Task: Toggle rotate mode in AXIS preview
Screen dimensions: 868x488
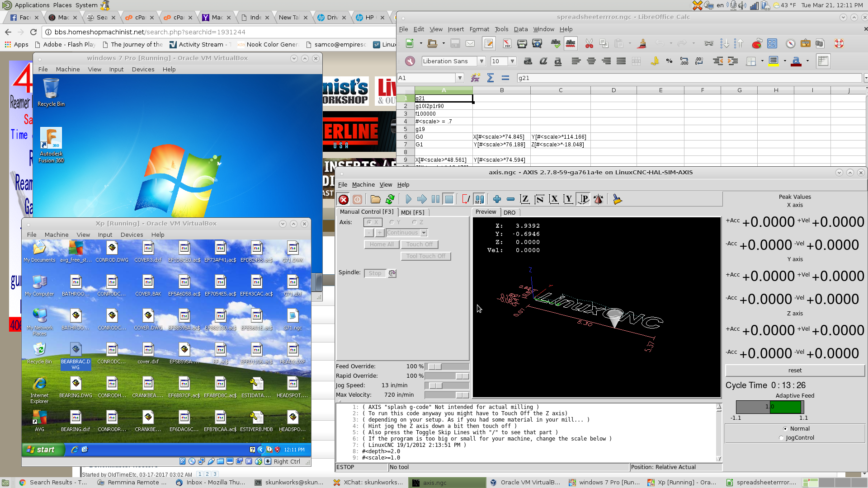Action: pos(598,199)
